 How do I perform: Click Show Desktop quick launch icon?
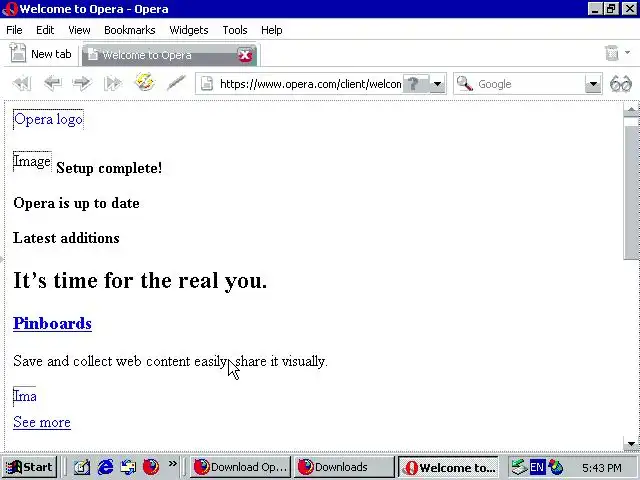click(82, 467)
